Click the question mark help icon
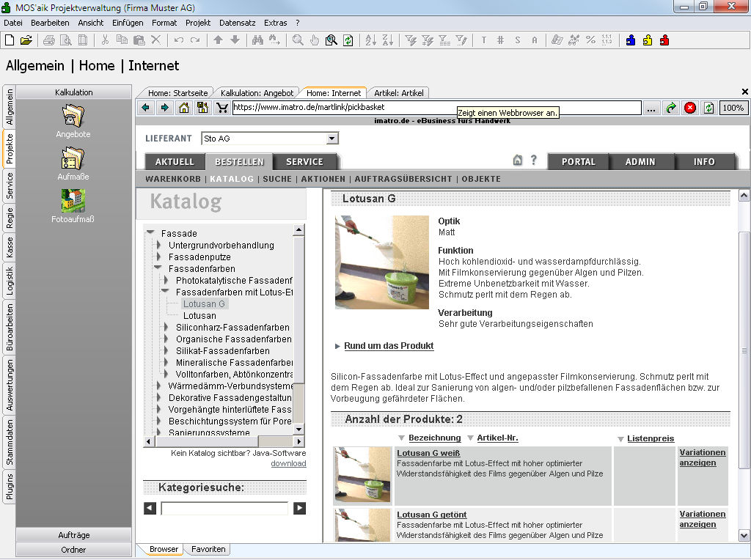The height and width of the screenshot is (560, 751). coord(534,161)
